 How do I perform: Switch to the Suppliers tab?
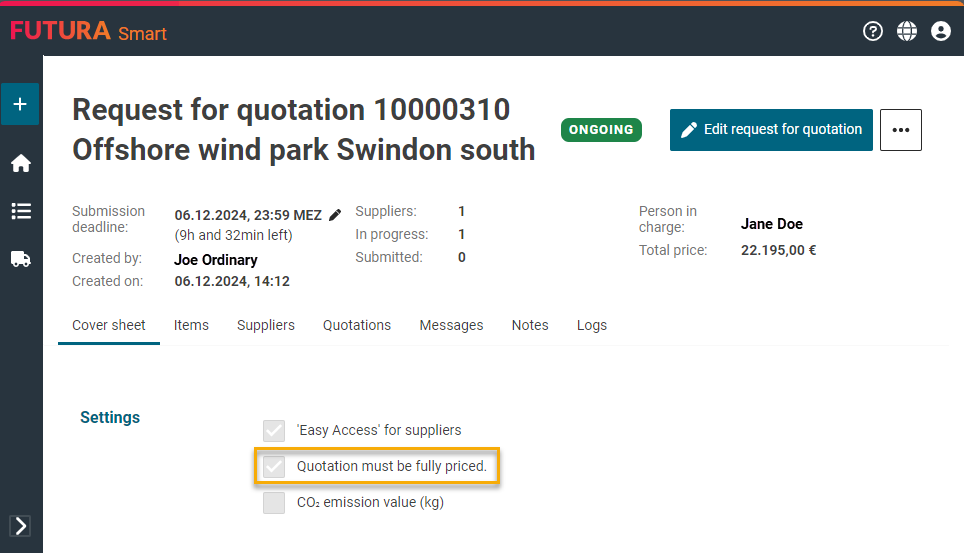(266, 325)
